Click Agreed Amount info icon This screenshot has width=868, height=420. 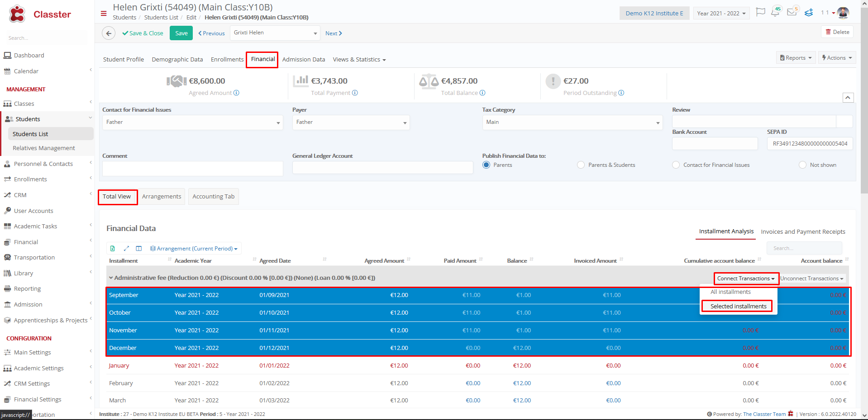pos(236,93)
